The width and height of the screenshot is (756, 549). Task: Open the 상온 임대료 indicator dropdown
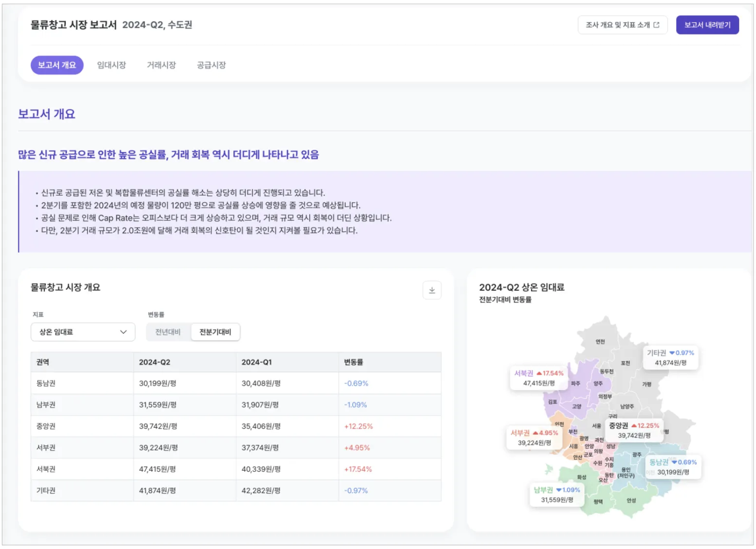[x=83, y=332]
